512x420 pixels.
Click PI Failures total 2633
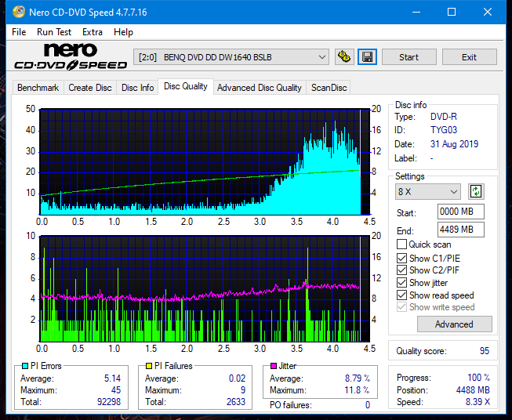point(236,402)
